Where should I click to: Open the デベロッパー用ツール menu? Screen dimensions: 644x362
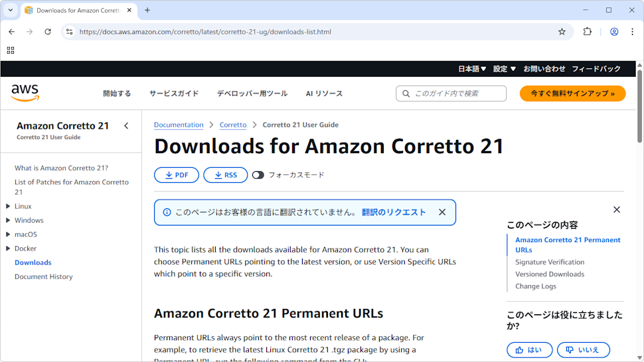252,93
